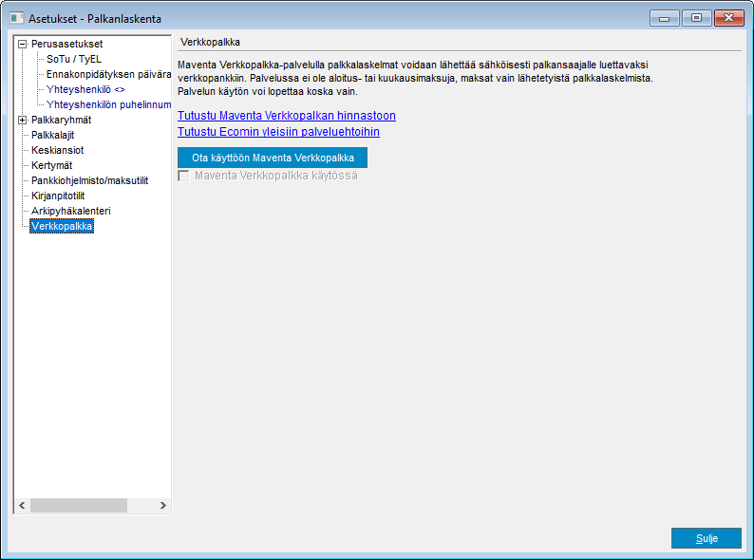Open Tutustu Ecomin yleisiin palveluehtoihin link
Viewport: 754px width, 560px height.
pyautogui.click(x=278, y=132)
